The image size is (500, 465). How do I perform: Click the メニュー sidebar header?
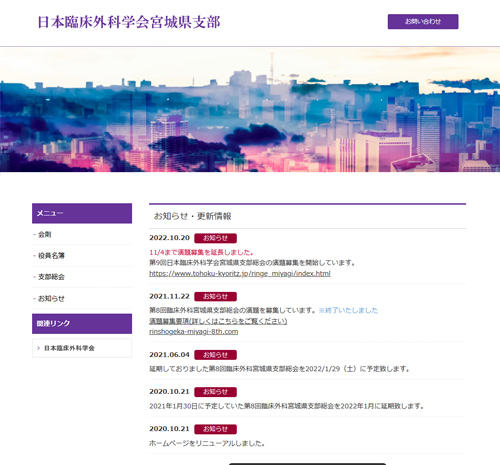[x=82, y=213]
